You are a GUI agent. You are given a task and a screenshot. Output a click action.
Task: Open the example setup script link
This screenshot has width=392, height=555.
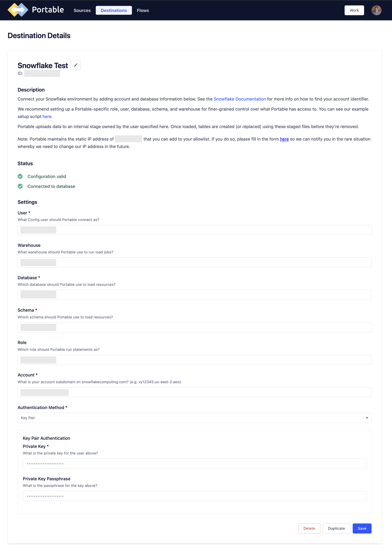47,116
